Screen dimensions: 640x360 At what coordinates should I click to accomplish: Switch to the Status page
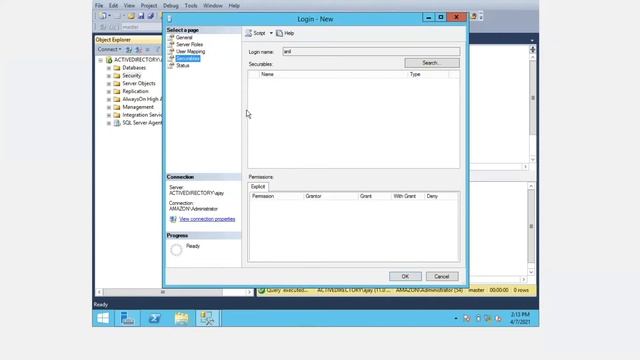[182, 65]
